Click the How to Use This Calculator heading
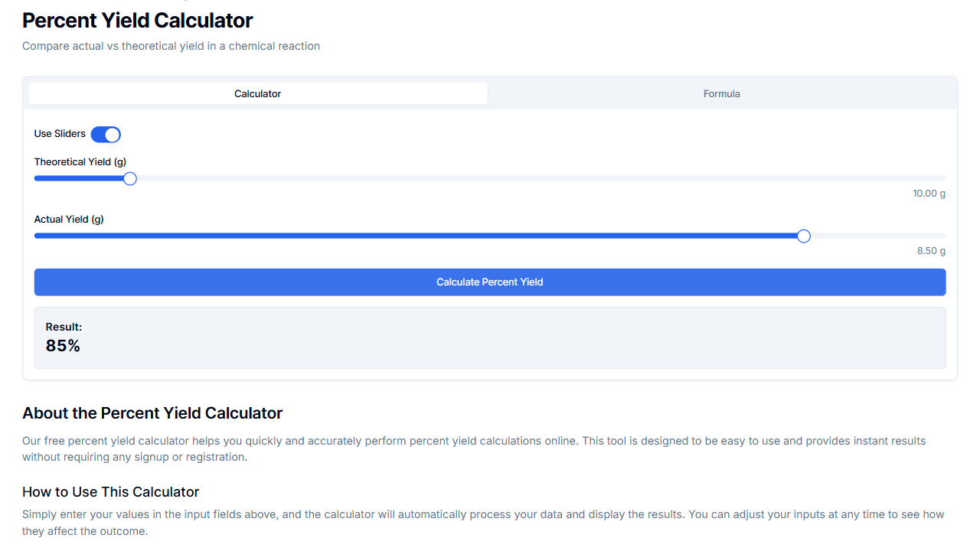 tap(111, 492)
